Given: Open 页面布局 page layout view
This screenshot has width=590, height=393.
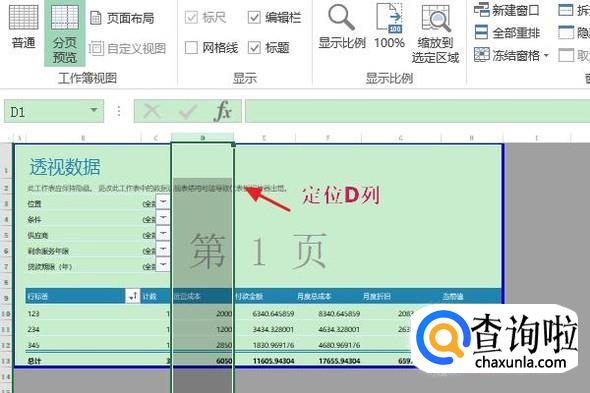Looking at the screenshot, I should tap(122, 18).
